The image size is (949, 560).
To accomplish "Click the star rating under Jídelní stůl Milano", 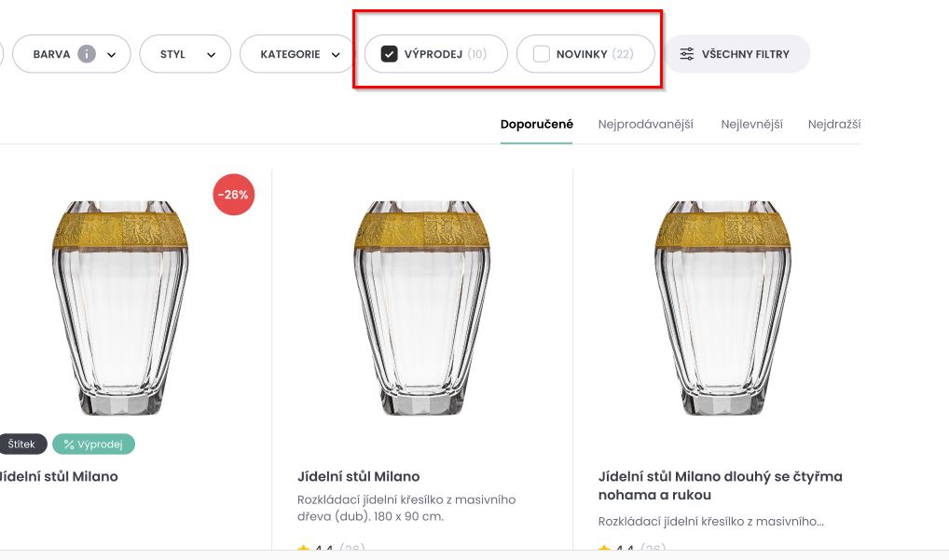I will point(326,550).
